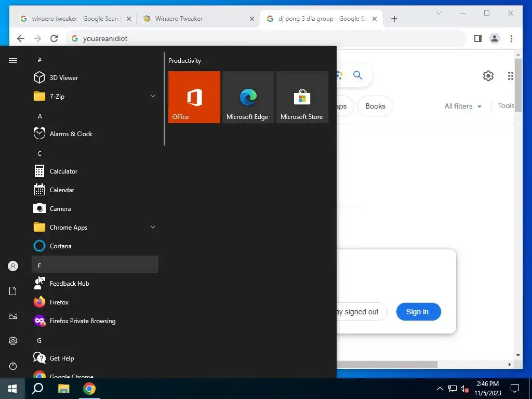This screenshot has width=532, height=399.
Task: Click the horizontal scrollbar thumb
Action: (x=387, y=364)
